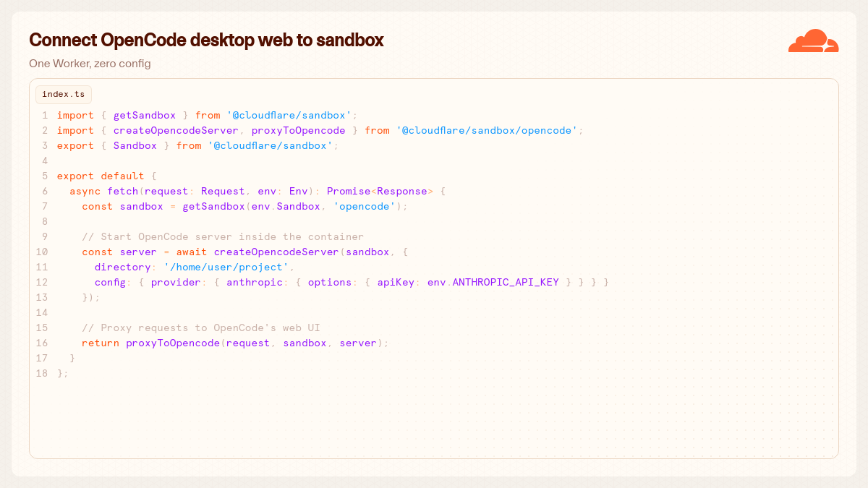Click line number 1 in the gutter
This screenshot has height=488, width=868.
(45, 115)
